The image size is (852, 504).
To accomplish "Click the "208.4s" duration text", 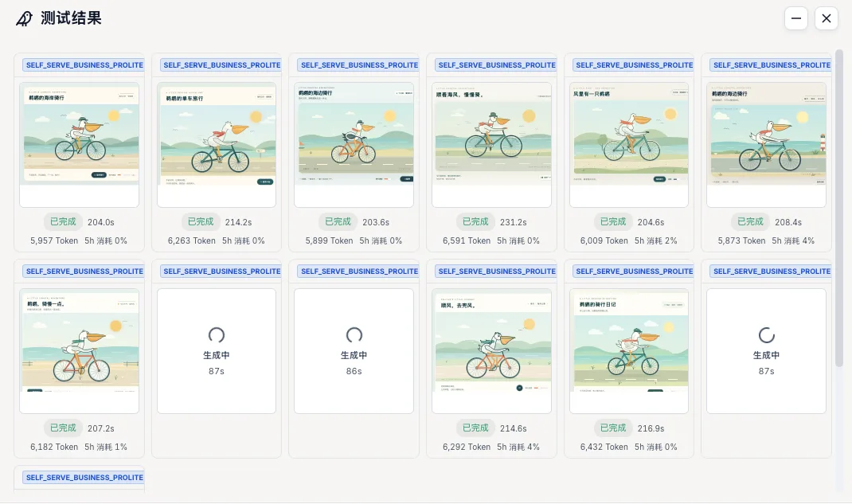I will tap(788, 222).
